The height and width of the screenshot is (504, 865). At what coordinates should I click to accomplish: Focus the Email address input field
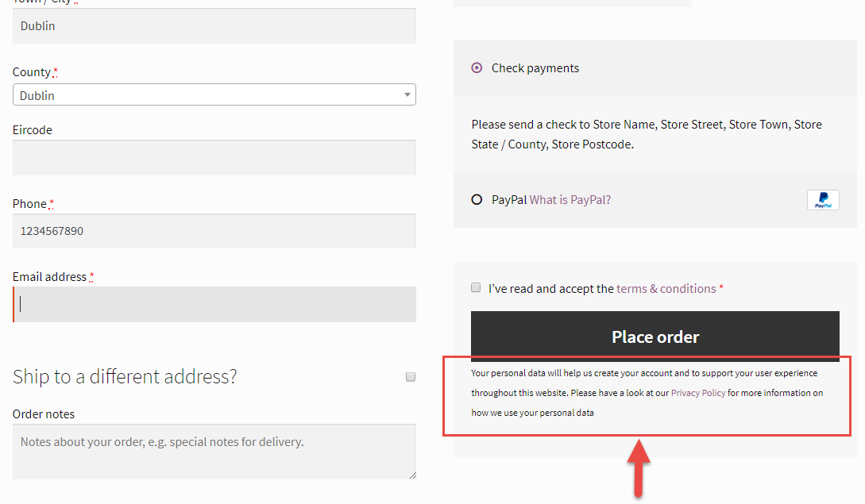(214, 304)
